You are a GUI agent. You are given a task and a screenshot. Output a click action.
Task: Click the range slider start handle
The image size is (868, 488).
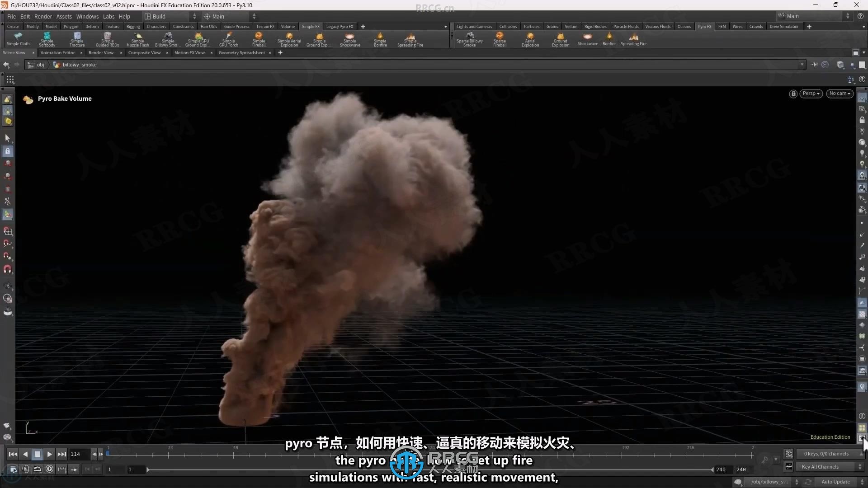click(x=148, y=469)
